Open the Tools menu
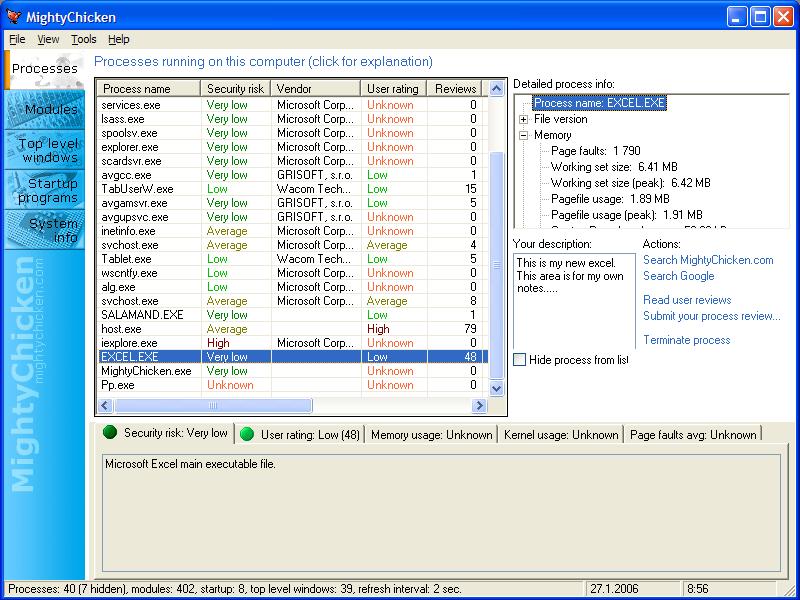Image resolution: width=800 pixels, height=600 pixels. point(84,39)
